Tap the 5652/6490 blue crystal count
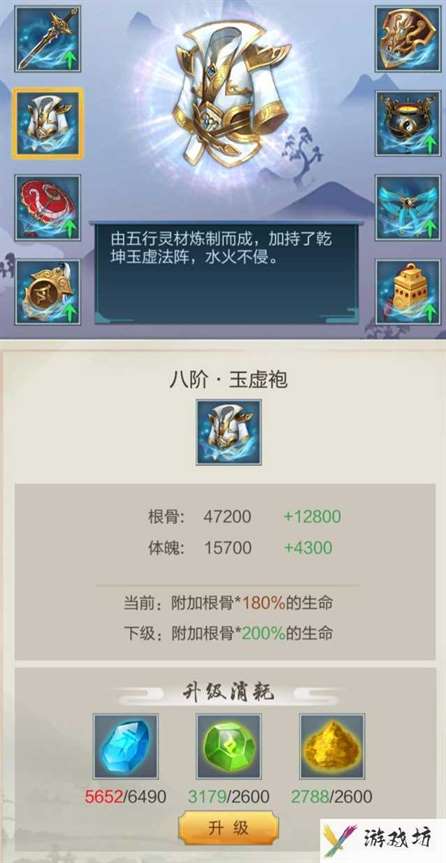 coord(126,796)
